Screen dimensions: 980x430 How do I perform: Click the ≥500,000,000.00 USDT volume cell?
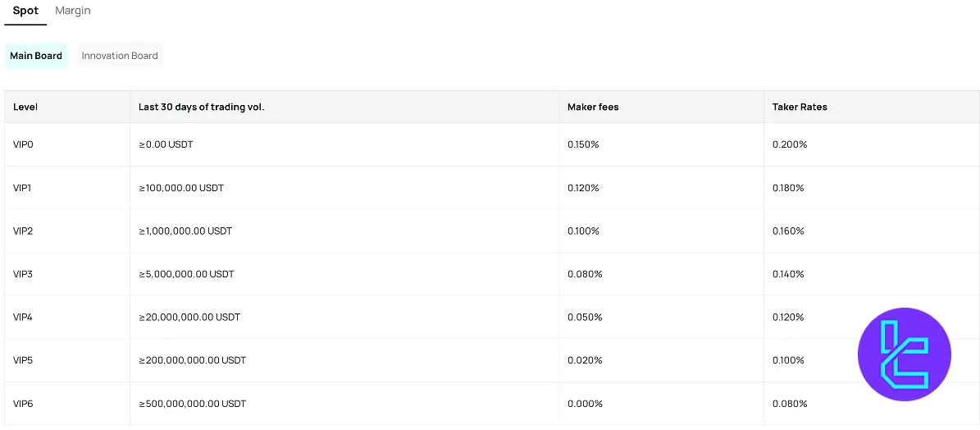pos(344,404)
